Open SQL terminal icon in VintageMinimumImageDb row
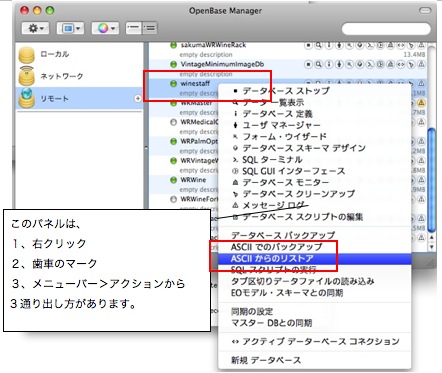 (370, 64)
